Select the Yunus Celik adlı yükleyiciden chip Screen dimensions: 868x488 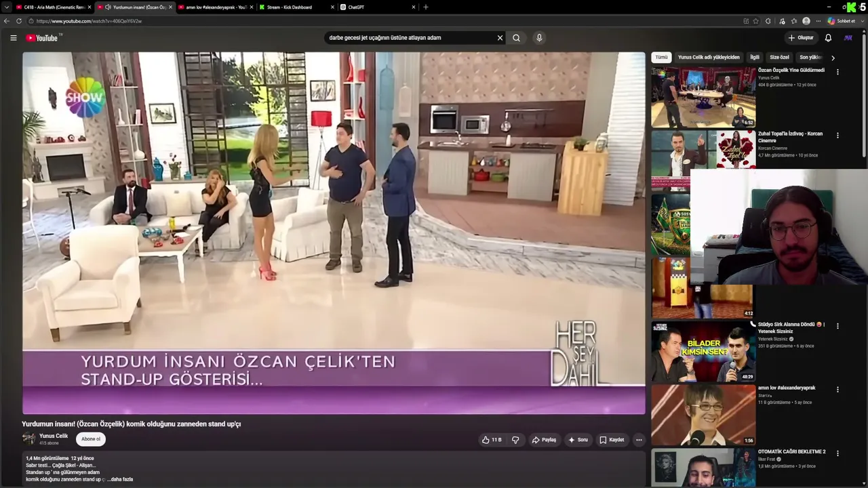point(709,58)
